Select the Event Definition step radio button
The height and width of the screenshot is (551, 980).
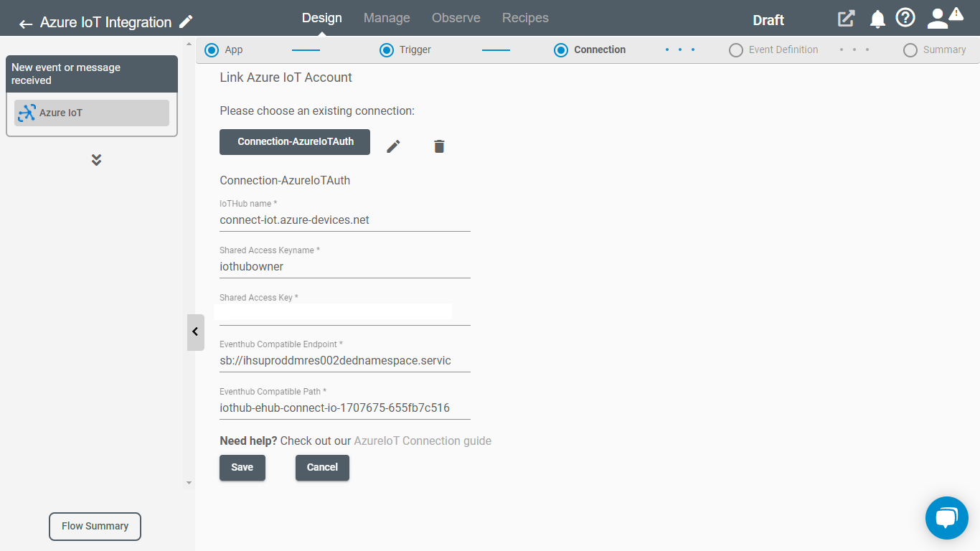(x=735, y=50)
